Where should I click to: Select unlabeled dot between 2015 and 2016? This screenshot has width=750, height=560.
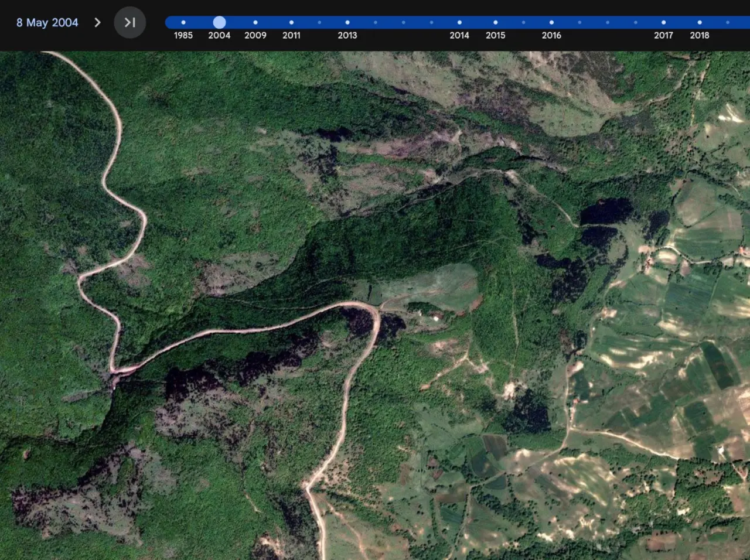(x=523, y=22)
